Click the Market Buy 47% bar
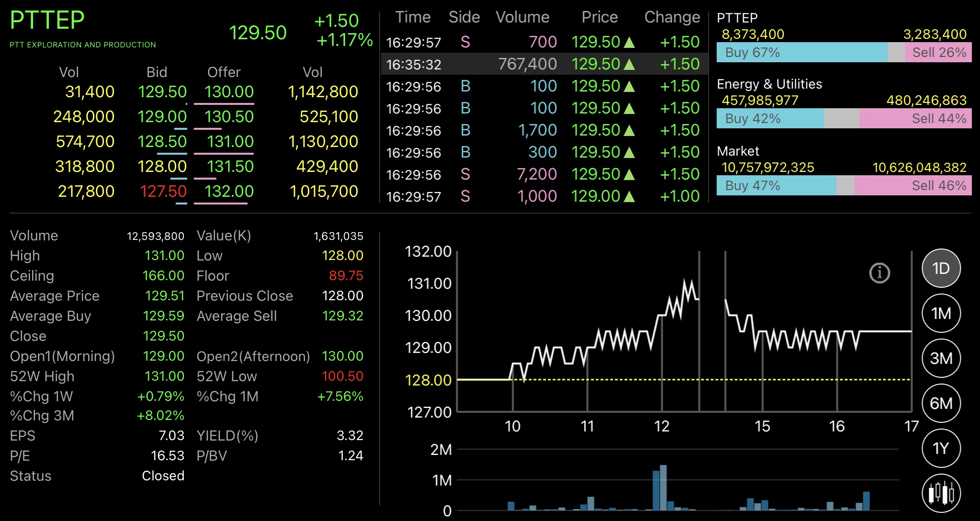 (x=776, y=185)
